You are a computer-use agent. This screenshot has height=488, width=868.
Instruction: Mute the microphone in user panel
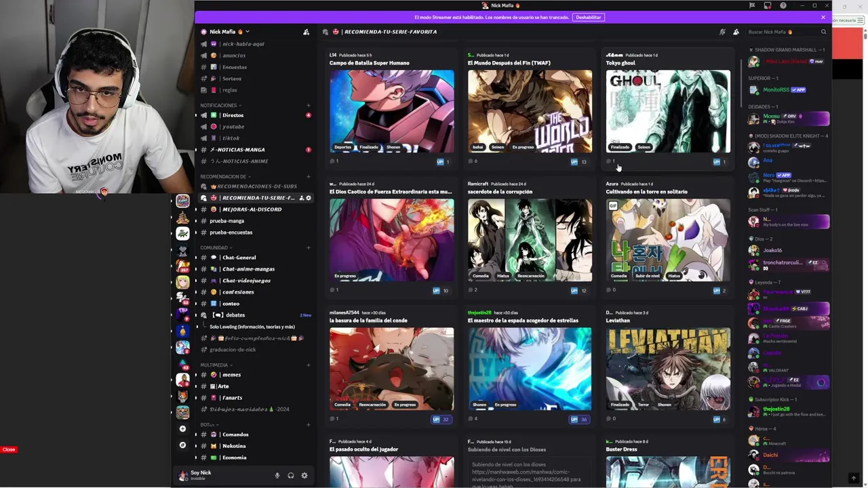tap(277, 476)
